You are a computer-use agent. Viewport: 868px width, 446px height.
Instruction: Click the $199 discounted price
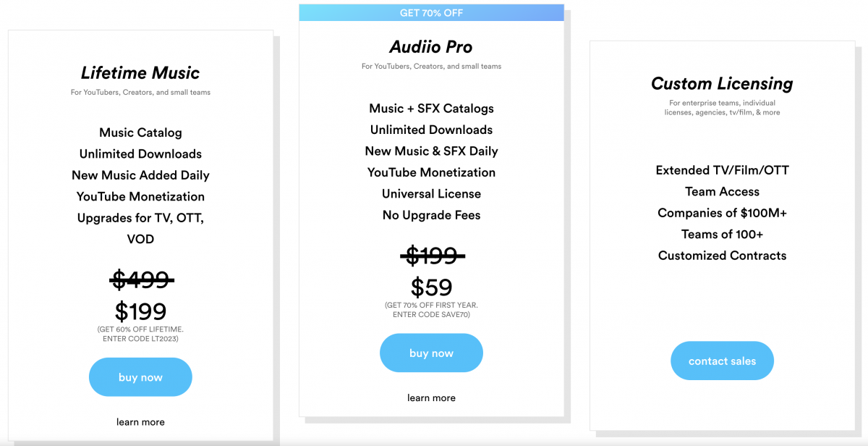[140, 310]
